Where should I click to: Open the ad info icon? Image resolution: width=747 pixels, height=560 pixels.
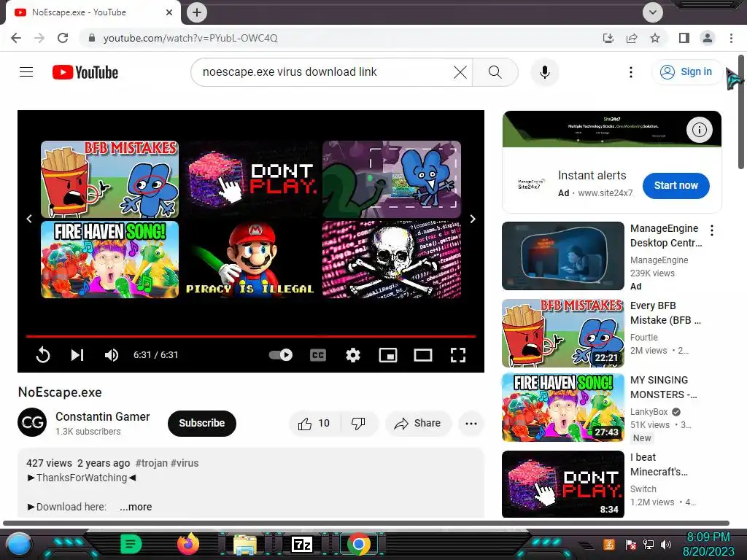699,130
